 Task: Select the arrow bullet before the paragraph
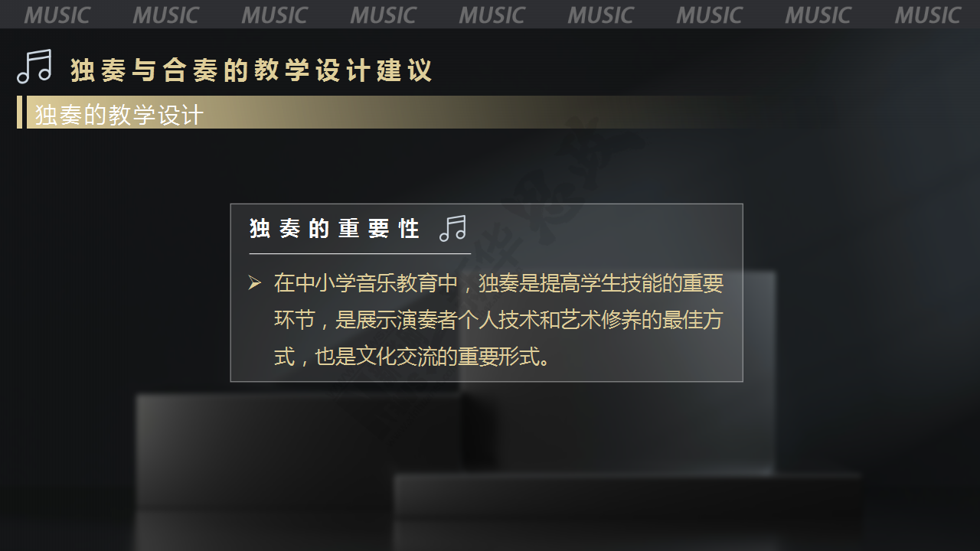point(255,284)
